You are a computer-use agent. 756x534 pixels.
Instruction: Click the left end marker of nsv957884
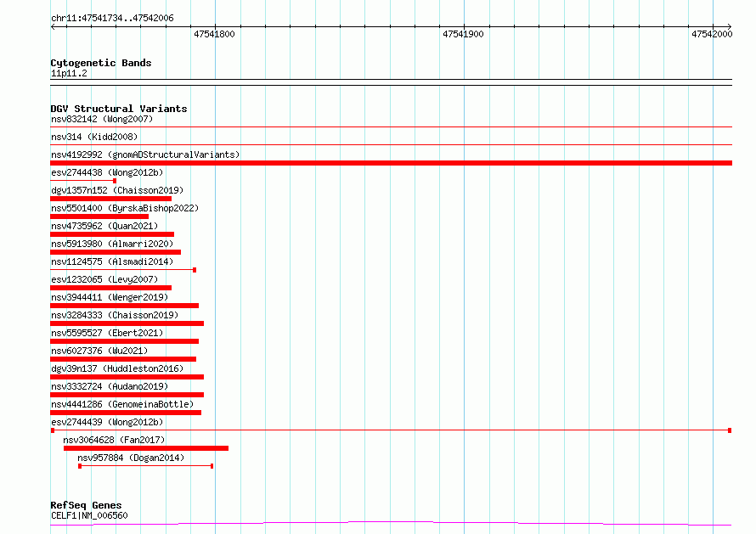click(80, 466)
